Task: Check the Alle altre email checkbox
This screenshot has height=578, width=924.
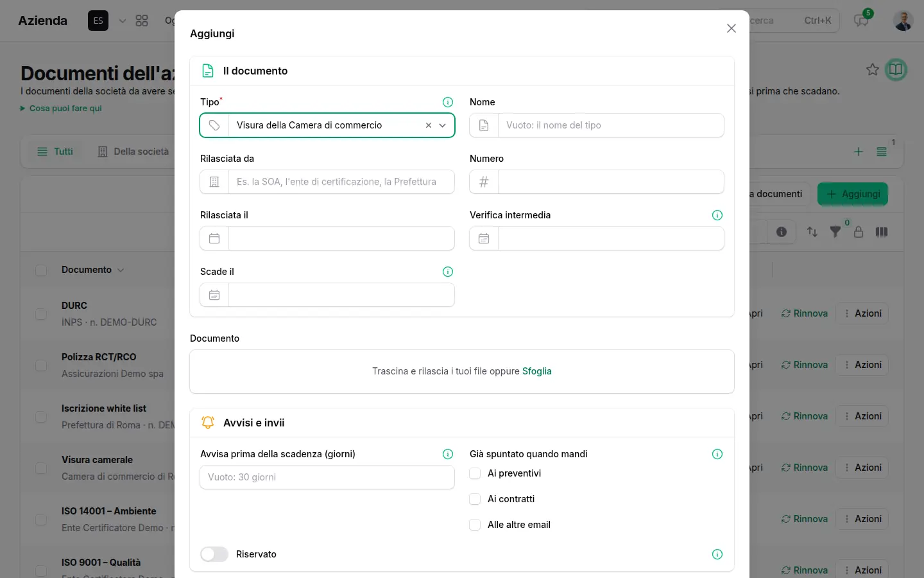Action: coord(475,525)
